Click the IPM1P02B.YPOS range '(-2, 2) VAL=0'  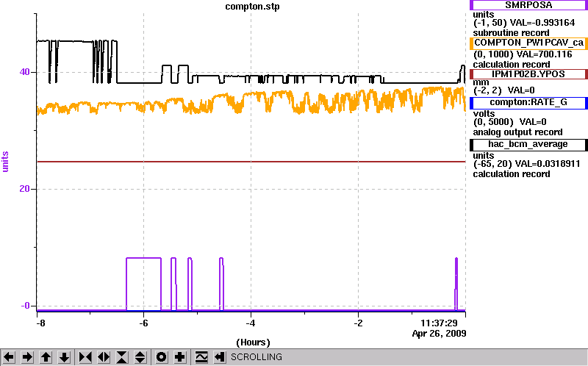click(504, 90)
